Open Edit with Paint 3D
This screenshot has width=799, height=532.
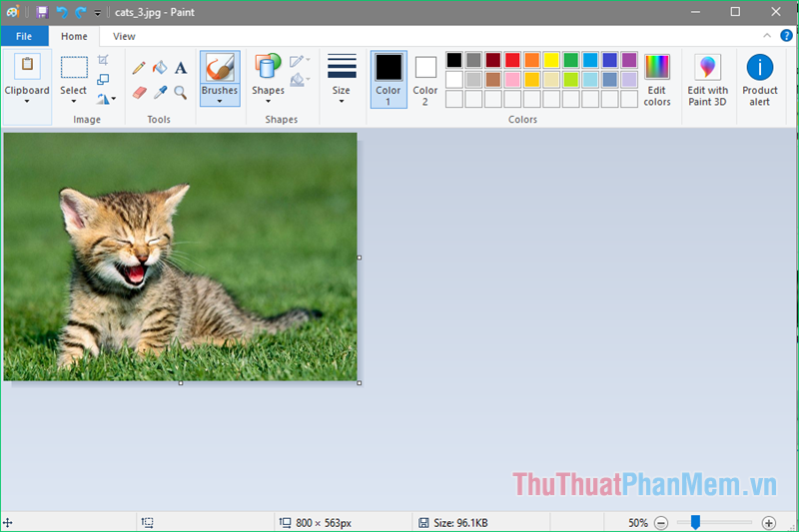pyautogui.click(x=707, y=80)
